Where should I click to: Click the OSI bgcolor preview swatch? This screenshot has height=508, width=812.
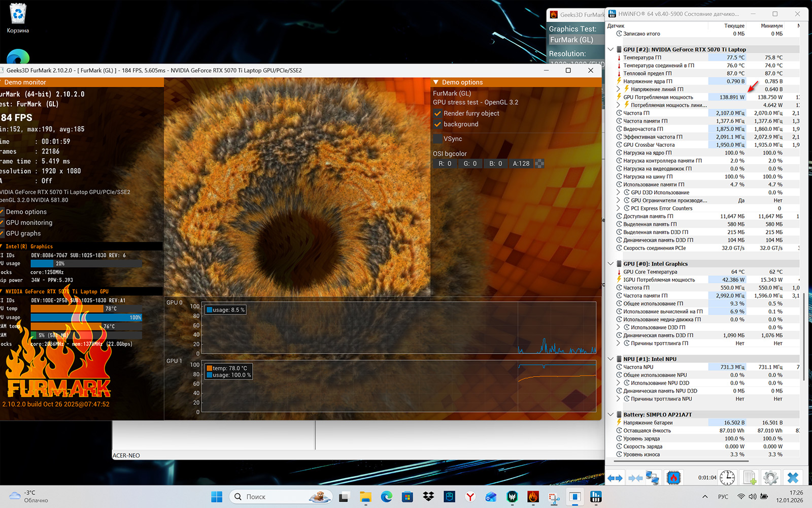(540, 164)
